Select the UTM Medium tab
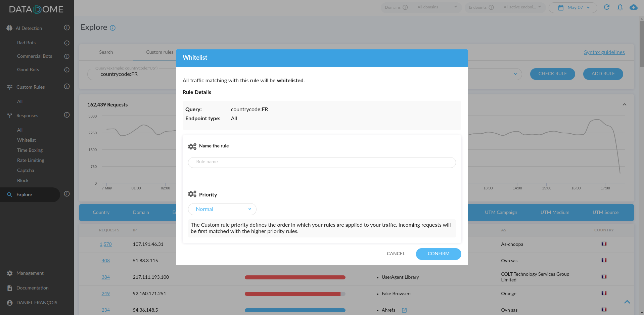This screenshot has width=644, height=315. pos(555,213)
